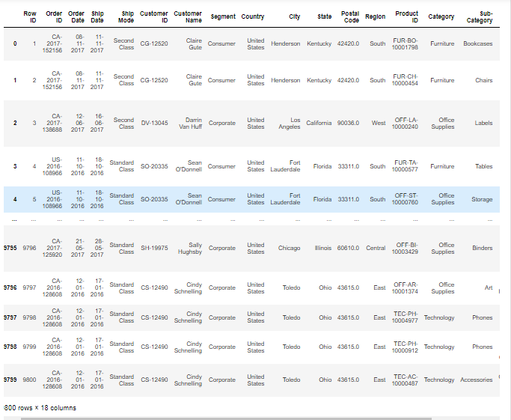Click postal code 90036.0
The width and height of the screenshot is (511, 420).
pos(348,123)
